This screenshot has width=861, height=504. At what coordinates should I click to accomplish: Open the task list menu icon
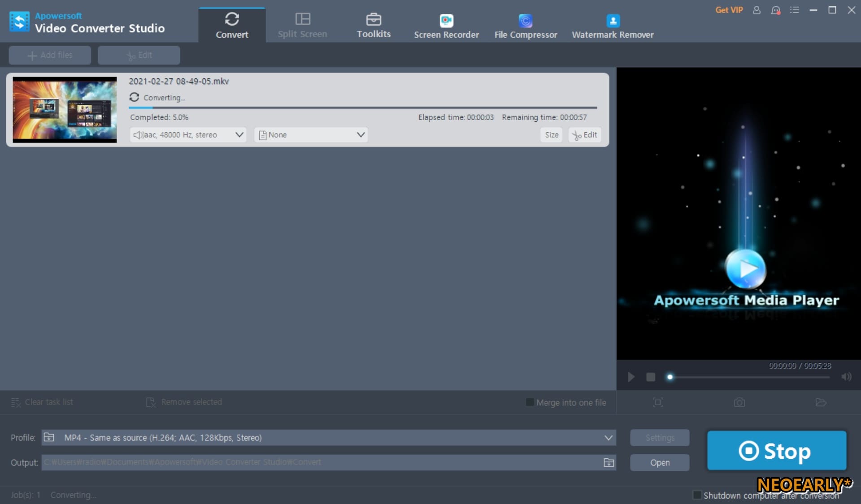coord(794,10)
